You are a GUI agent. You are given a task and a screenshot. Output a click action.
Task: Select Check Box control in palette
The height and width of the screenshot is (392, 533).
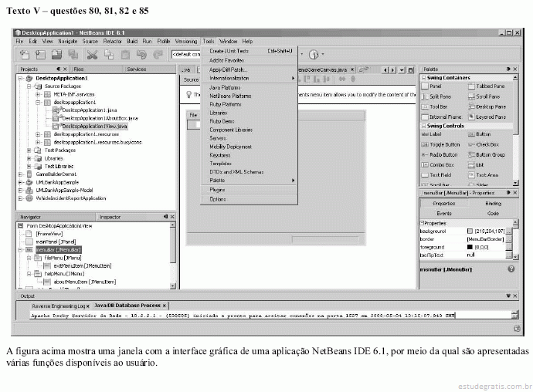coord(484,145)
